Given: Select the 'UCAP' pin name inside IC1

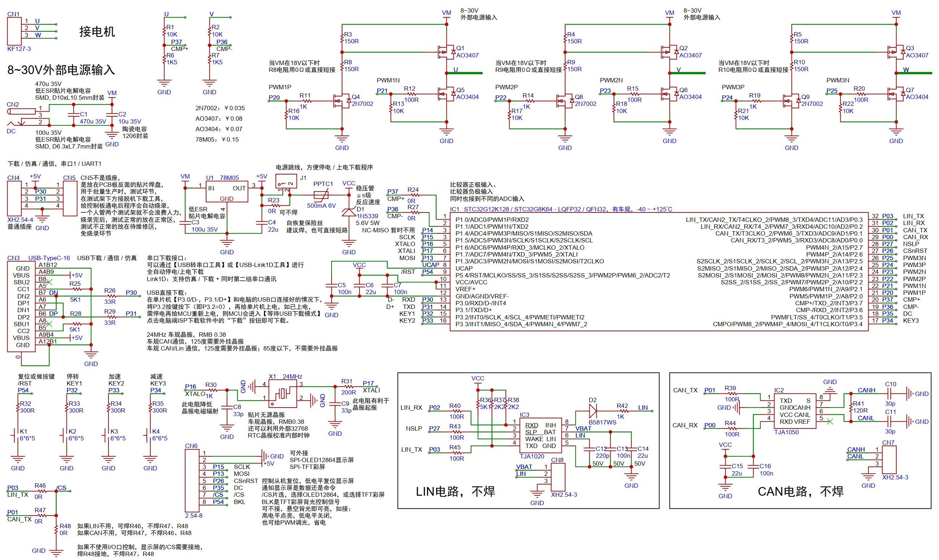Looking at the screenshot, I should click(x=464, y=268).
